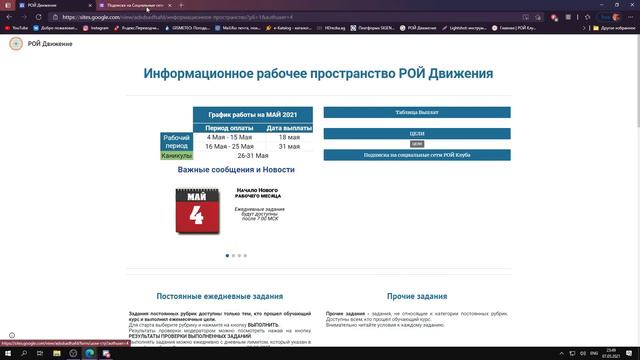This screenshot has width=640, height=360.
Task: Click the add-to-favorites icon in address bar
Action: [x=538, y=17]
